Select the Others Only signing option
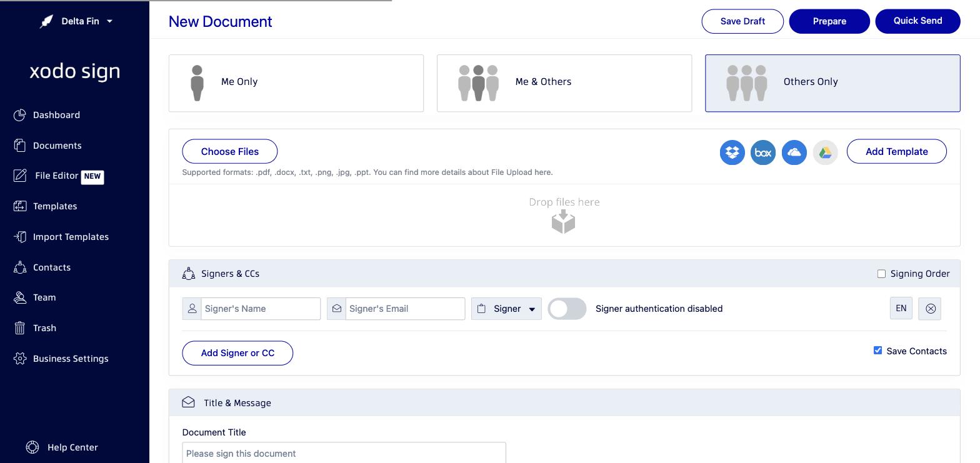 click(x=832, y=83)
